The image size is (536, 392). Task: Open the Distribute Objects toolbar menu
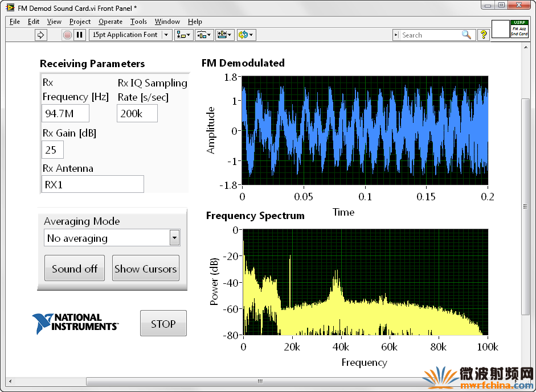pyautogui.click(x=204, y=35)
